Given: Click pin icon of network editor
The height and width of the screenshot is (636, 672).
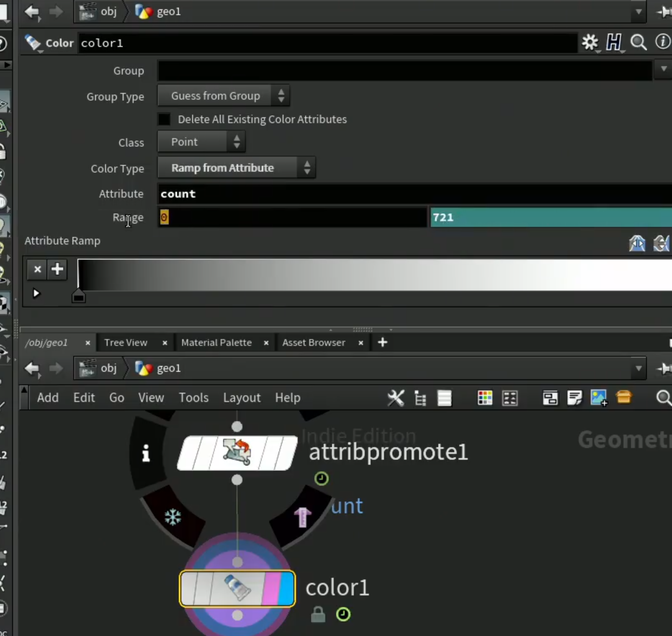Looking at the screenshot, I should (664, 368).
